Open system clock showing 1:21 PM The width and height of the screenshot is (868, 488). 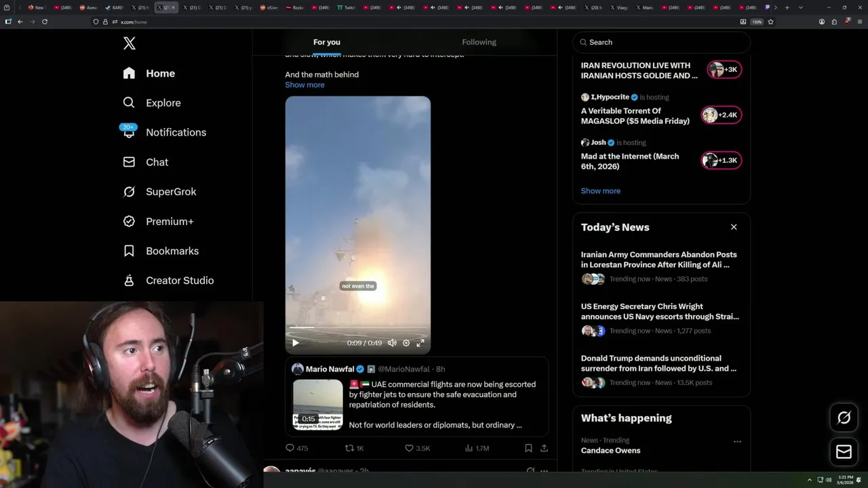845,480
